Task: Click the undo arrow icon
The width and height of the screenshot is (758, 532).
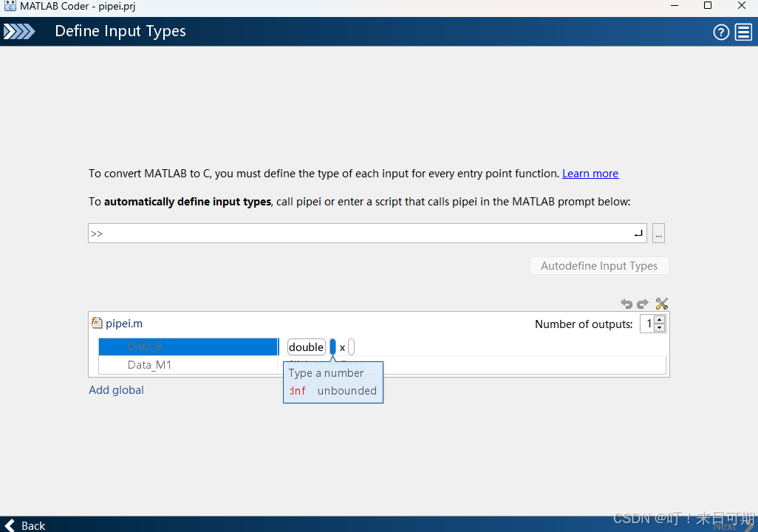Action: coord(626,304)
